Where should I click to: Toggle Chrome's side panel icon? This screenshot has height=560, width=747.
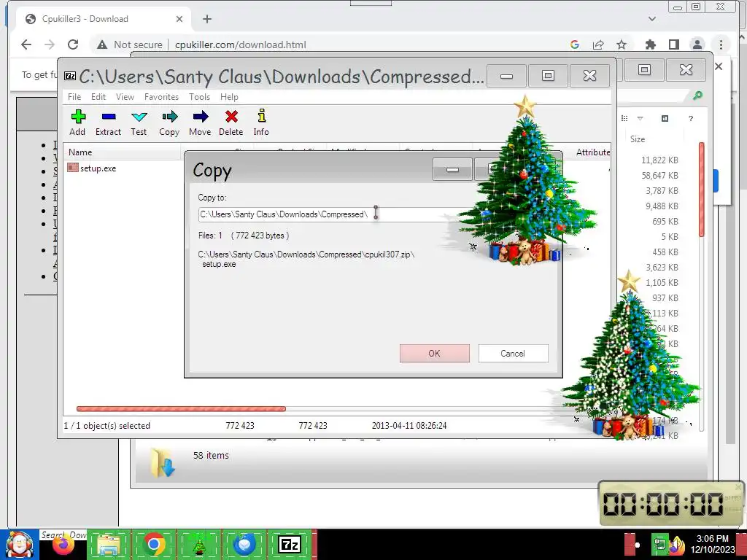click(x=673, y=44)
